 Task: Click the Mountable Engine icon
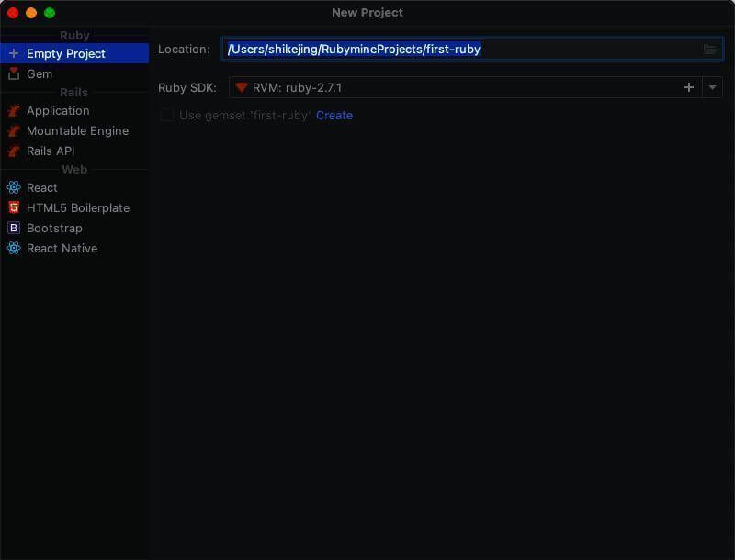click(x=14, y=130)
